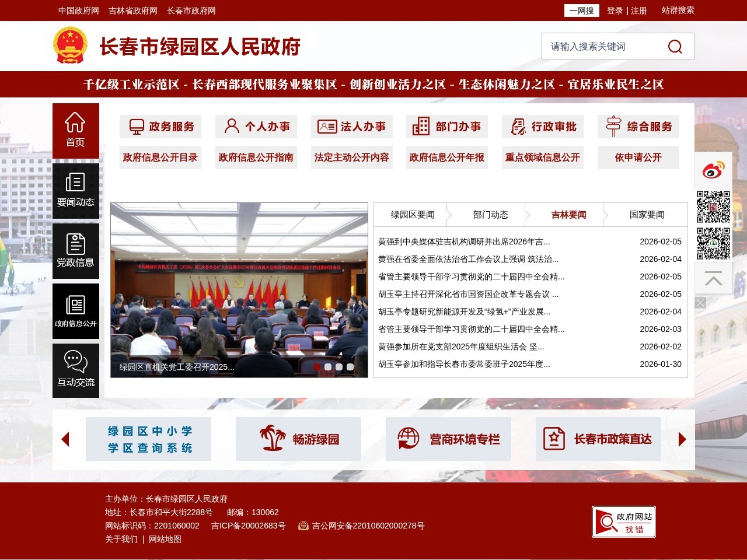Switch to the 国家要闻 tab

coord(647,215)
